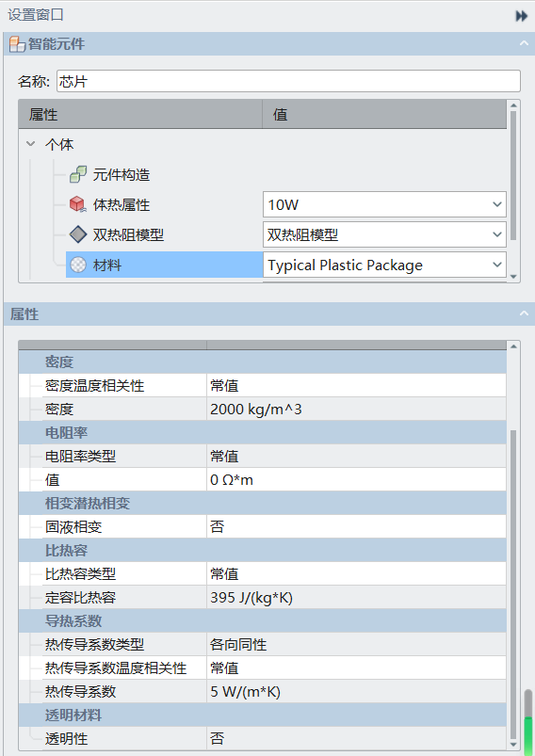Click the properties table scroll-down arrow
Image resolution: width=535 pixels, height=756 pixels.
[513, 744]
